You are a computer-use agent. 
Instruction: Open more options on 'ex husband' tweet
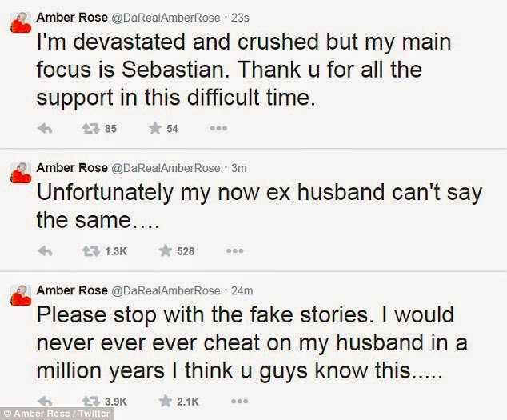[234, 251]
